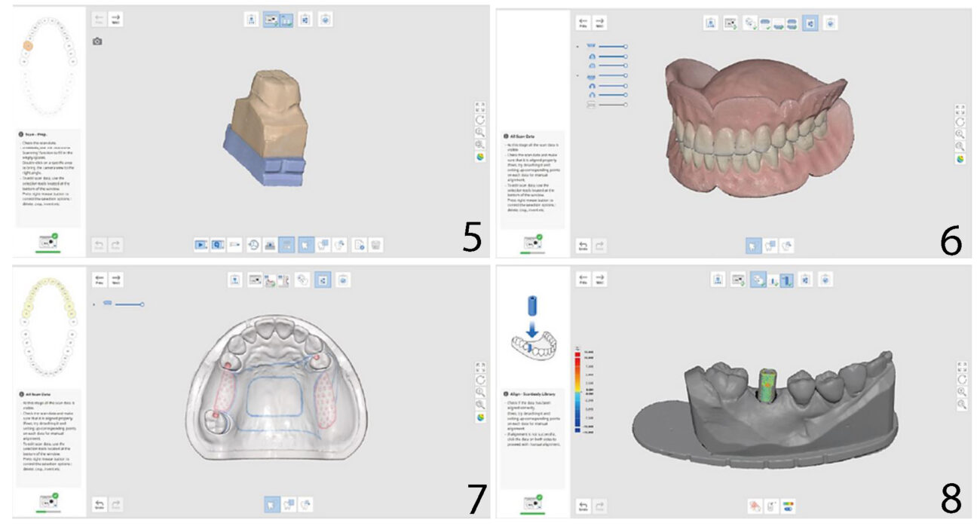The width and height of the screenshot is (980, 529).
Task: Click the rotate view icon in panel 6
Action: 960,121
